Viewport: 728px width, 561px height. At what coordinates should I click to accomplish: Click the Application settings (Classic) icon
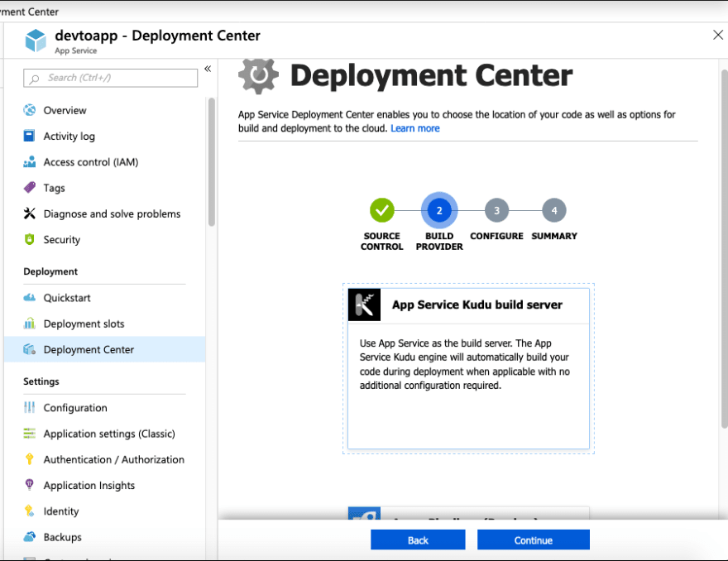click(29, 434)
